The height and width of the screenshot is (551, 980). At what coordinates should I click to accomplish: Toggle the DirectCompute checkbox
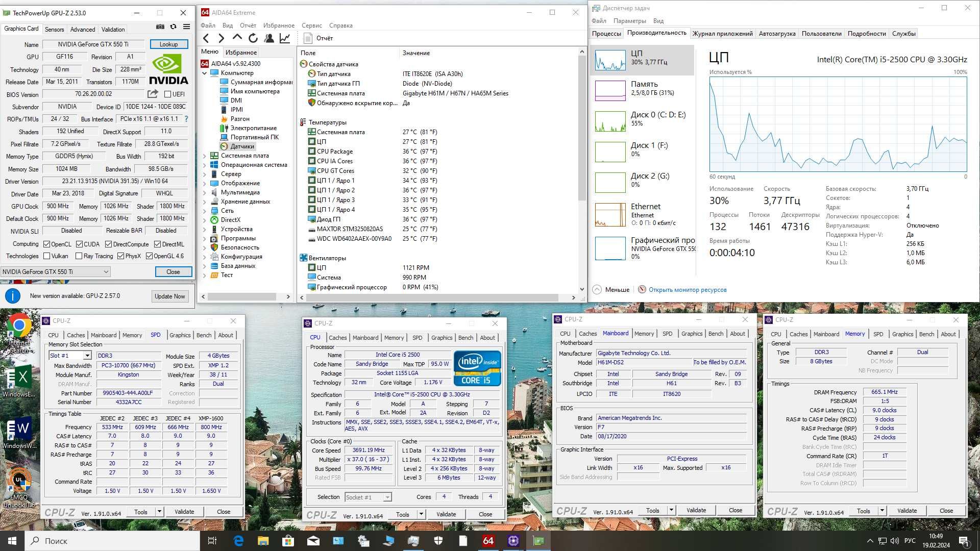coord(108,244)
